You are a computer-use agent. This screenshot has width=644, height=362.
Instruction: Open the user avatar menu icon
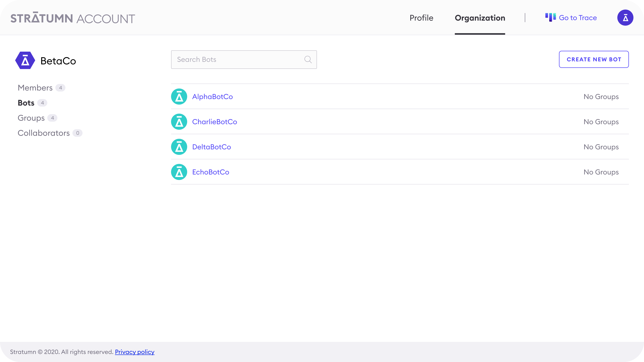pos(625,18)
